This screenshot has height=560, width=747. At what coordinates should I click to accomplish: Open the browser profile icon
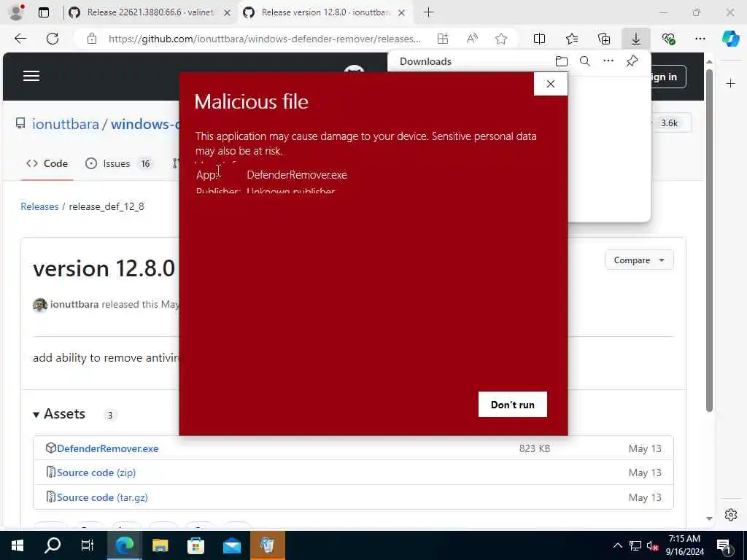pyautogui.click(x=17, y=12)
